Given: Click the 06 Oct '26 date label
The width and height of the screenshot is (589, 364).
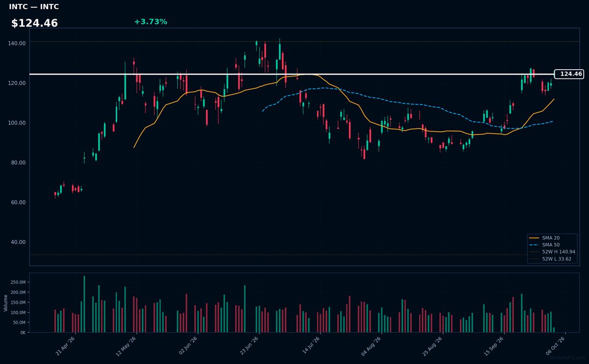Looking at the screenshot, I should coord(556,346).
